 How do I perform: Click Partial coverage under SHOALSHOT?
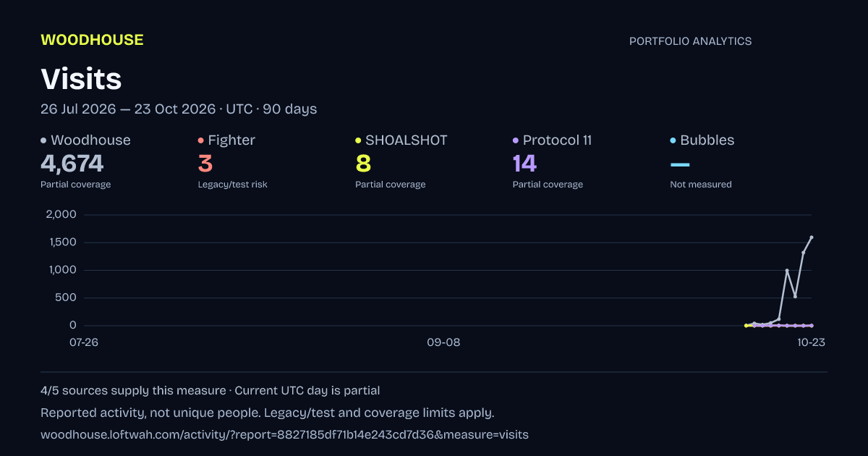[391, 185]
